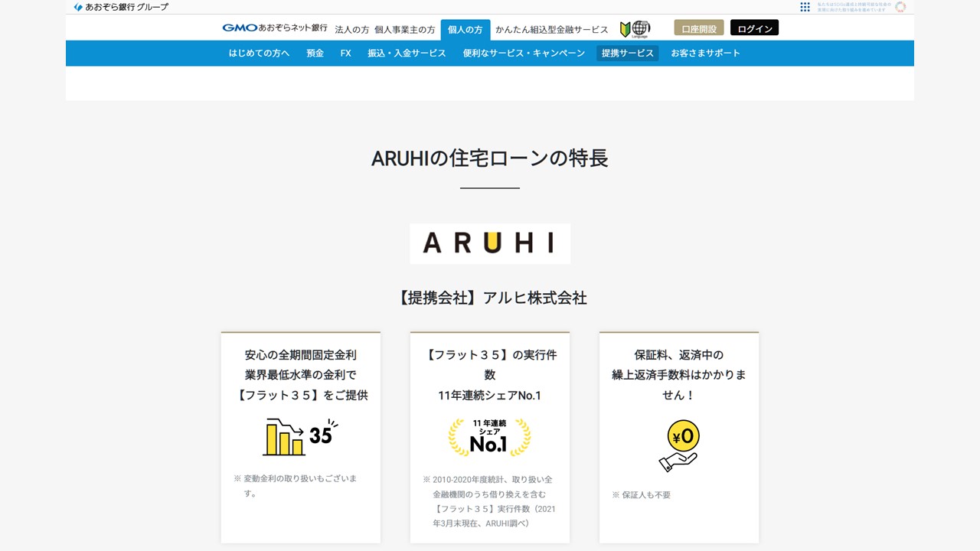Click the 11年連続シェアNo.1 laurel badge
The width and height of the screenshot is (980, 551).
click(x=489, y=438)
